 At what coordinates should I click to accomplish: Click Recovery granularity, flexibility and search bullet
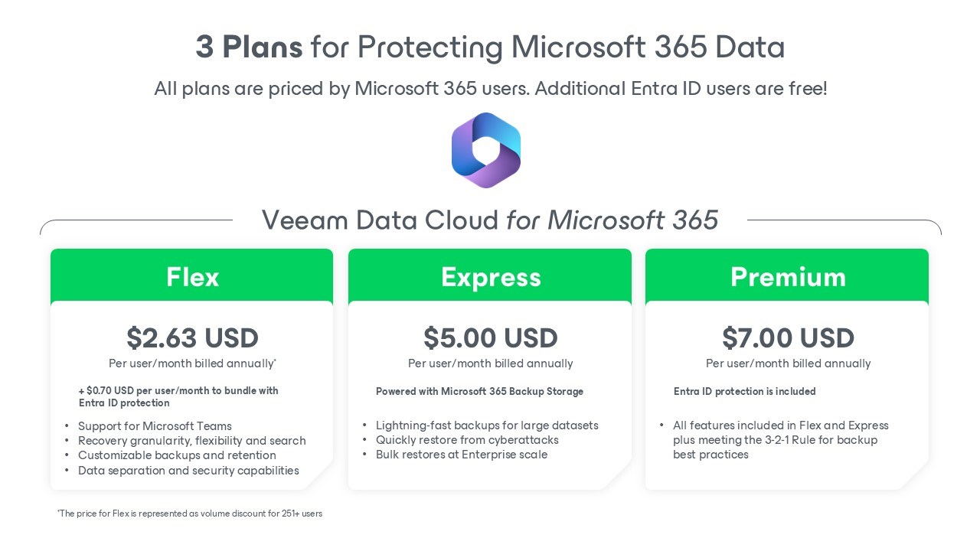click(192, 441)
